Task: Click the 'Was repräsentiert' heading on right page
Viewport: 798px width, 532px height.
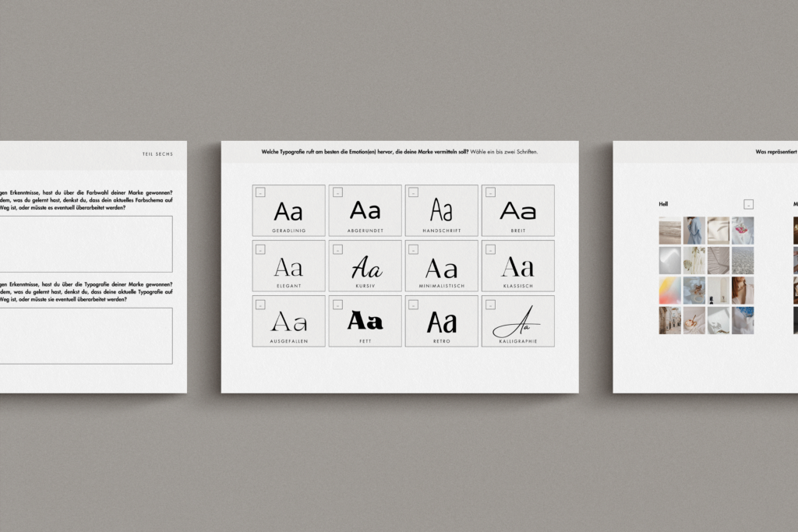Action: 776,152
